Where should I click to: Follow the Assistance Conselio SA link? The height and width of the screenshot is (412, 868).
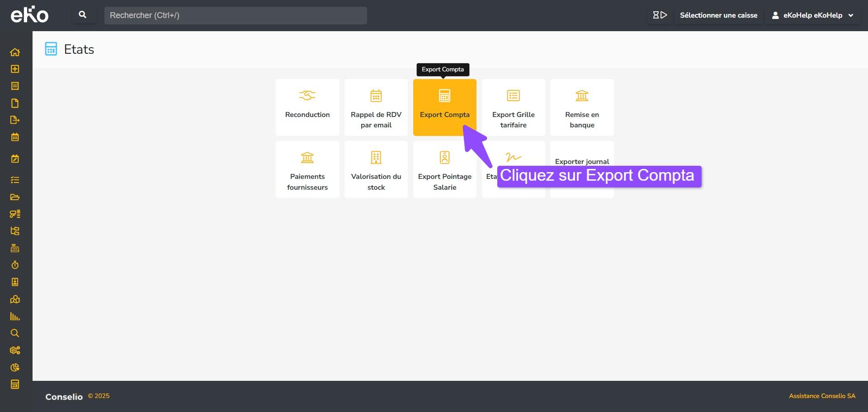click(822, 396)
